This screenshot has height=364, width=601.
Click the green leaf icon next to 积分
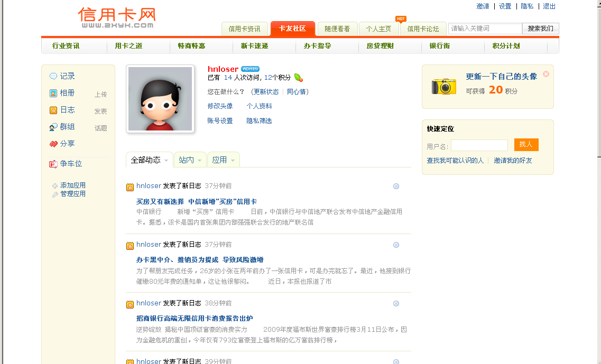click(299, 78)
